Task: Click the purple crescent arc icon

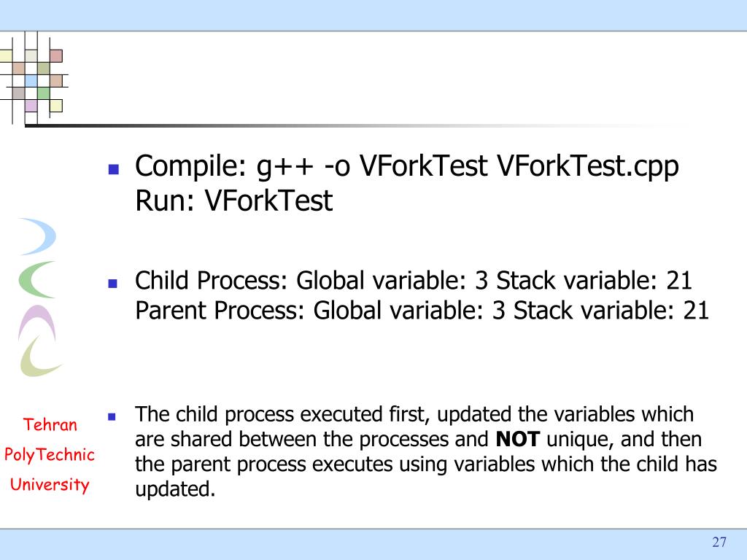Action: pyautogui.click(x=36, y=322)
